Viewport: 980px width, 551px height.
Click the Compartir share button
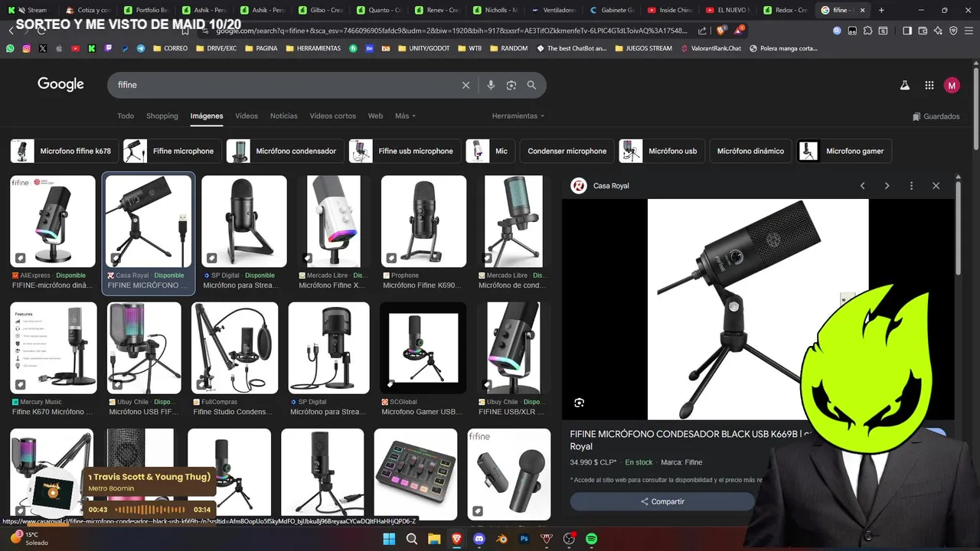coord(662,501)
